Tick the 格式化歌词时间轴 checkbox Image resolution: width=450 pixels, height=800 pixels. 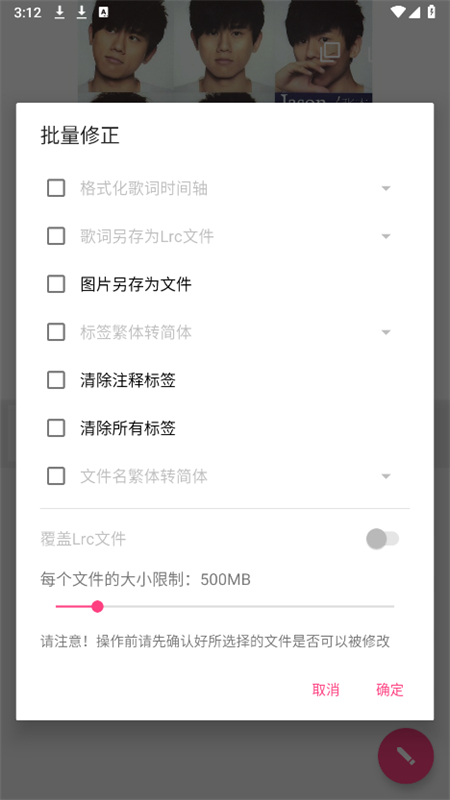pyautogui.click(x=56, y=188)
